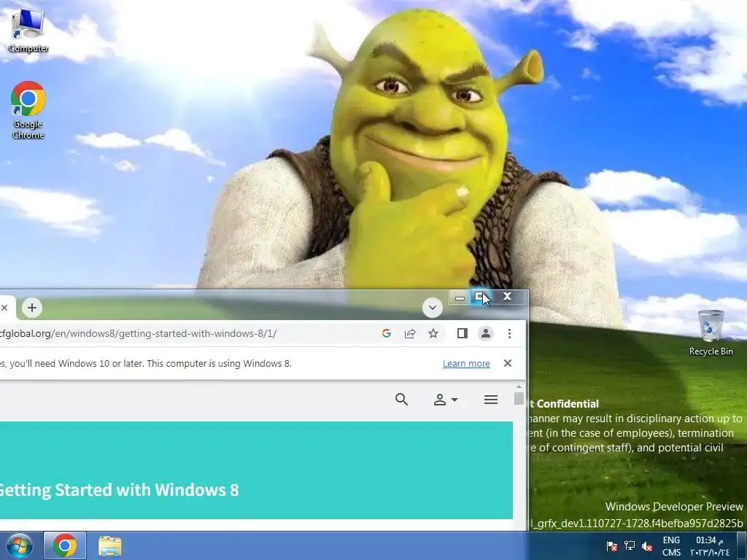Dismiss the Windows 10 notification bar

508,363
